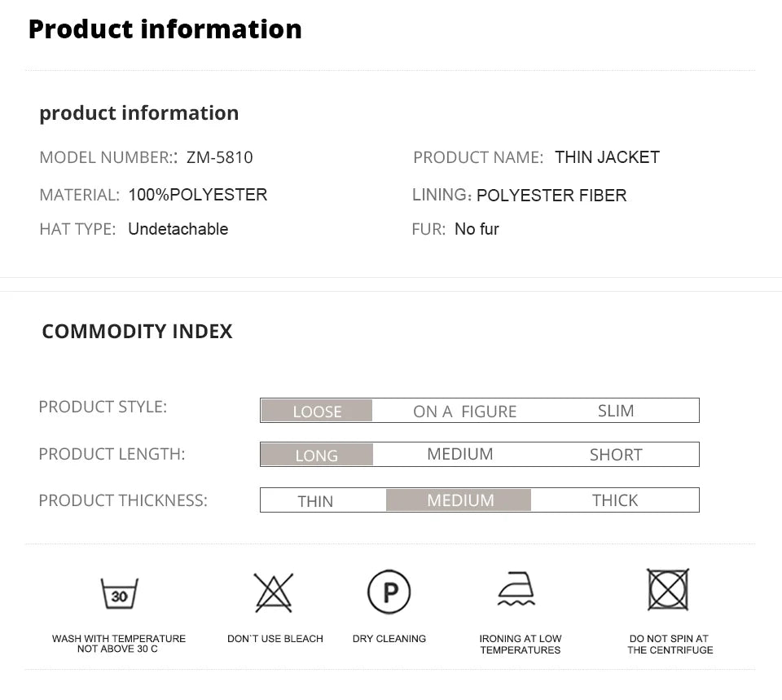The image size is (782, 700).
Task: Click the do not bleach triangle icon
Action: point(274,592)
